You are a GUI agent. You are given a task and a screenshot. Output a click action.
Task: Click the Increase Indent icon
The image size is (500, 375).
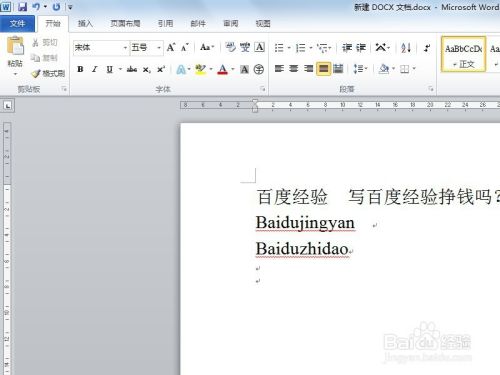361,48
